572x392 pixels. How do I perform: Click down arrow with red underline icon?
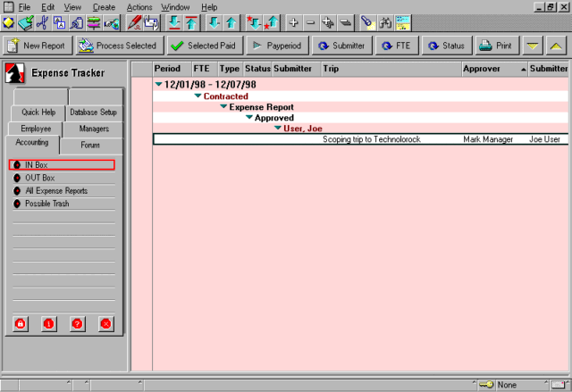point(174,23)
